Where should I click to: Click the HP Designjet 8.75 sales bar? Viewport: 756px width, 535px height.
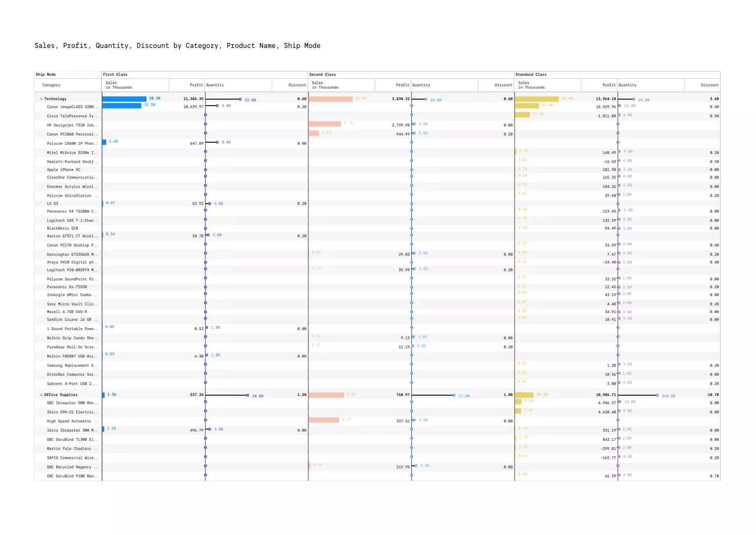click(325, 124)
